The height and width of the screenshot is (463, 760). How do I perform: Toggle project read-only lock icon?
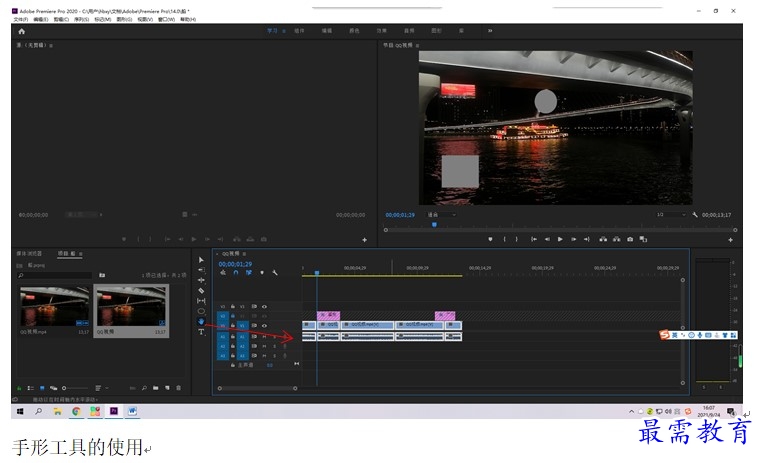click(x=19, y=388)
